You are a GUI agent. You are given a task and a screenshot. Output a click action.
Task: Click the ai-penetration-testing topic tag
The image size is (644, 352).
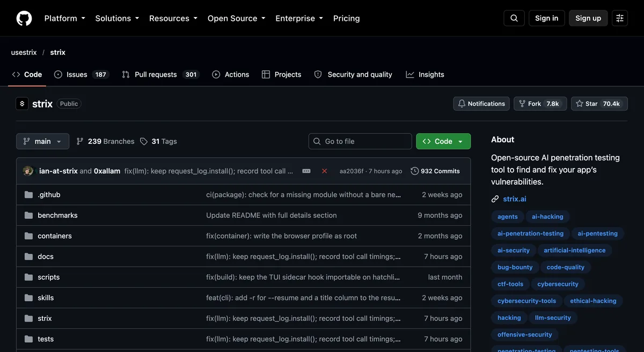530,233
